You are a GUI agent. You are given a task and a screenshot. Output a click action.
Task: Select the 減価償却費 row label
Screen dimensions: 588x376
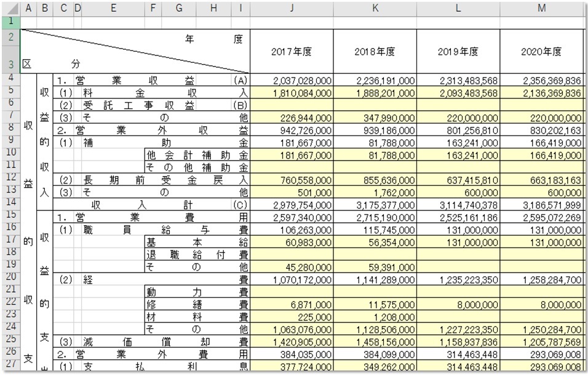[x=151, y=342]
